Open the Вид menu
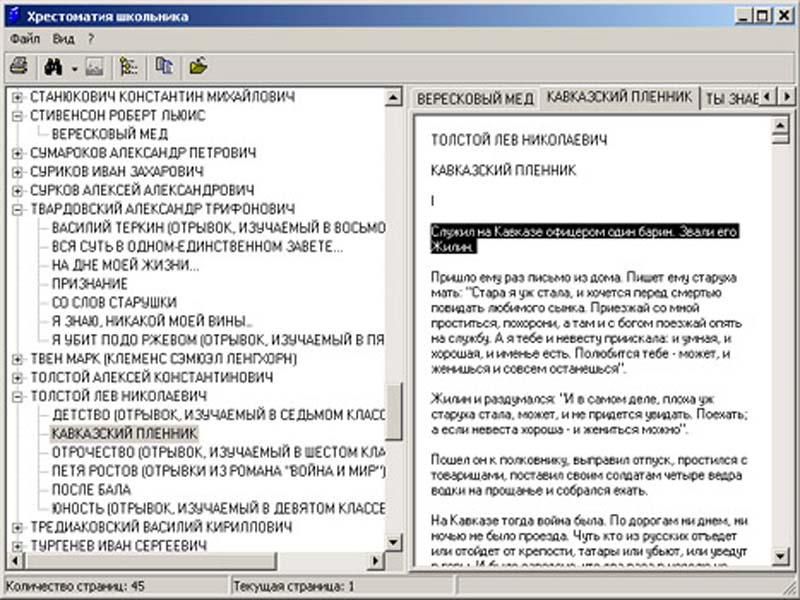Image resolution: width=800 pixels, height=600 pixels. 63,39
